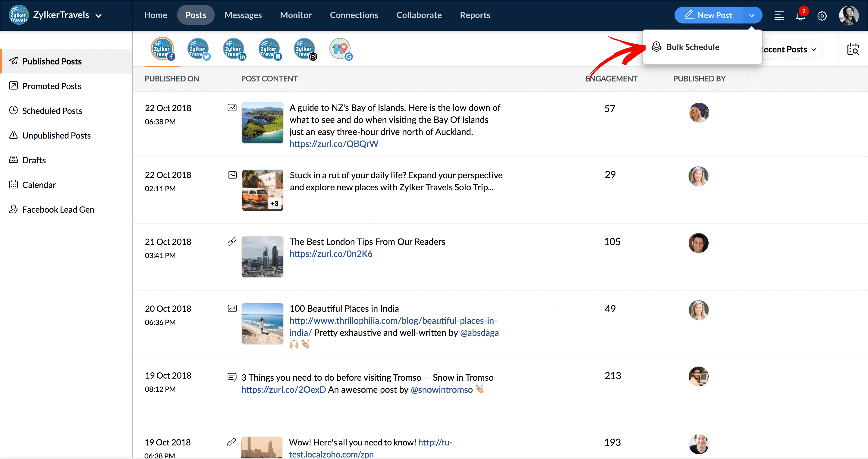Open the zurl.co/QBQrW link
Image resolution: width=868 pixels, height=459 pixels.
[x=334, y=144]
